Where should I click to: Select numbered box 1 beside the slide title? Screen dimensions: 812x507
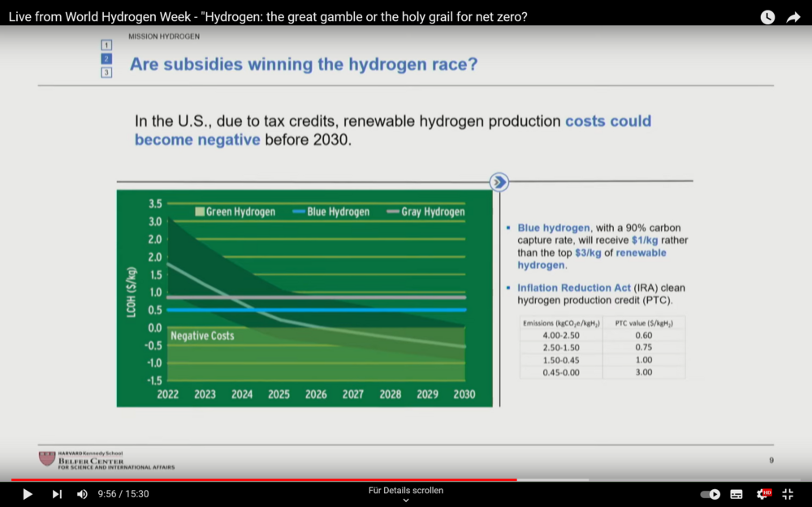click(106, 45)
